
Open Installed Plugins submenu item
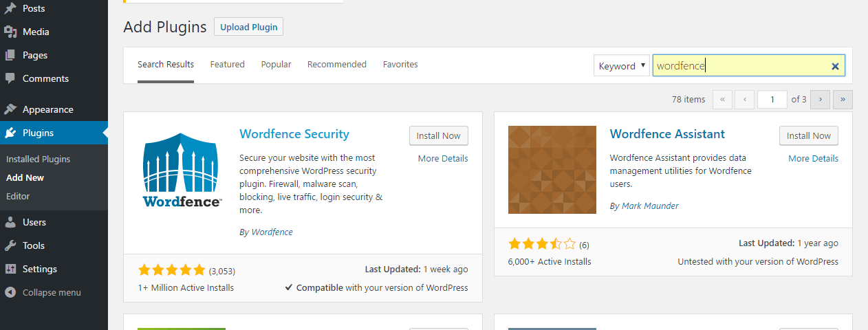tap(39, 159)
